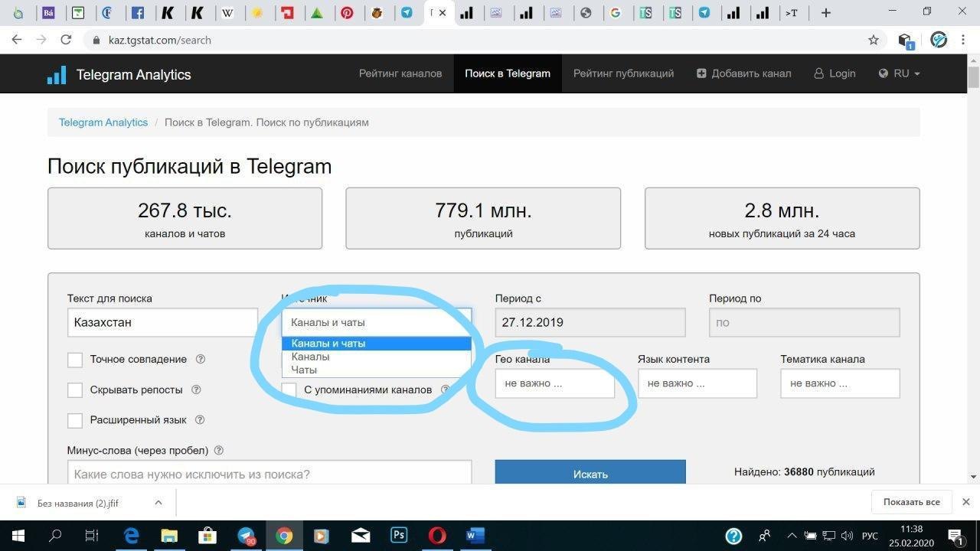The image size is (980, 551).
Task: Click the РУС language indicator in tray
Action: point(871,536)
